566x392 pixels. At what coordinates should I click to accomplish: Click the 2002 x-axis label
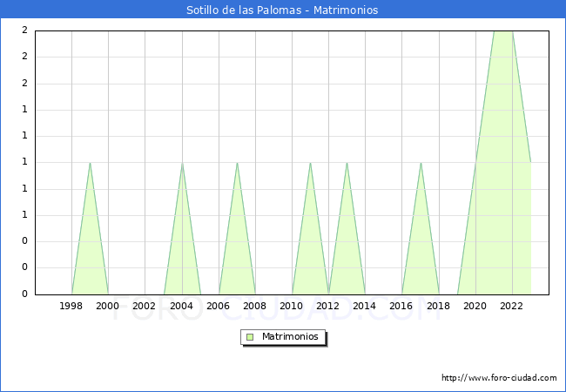144,306
